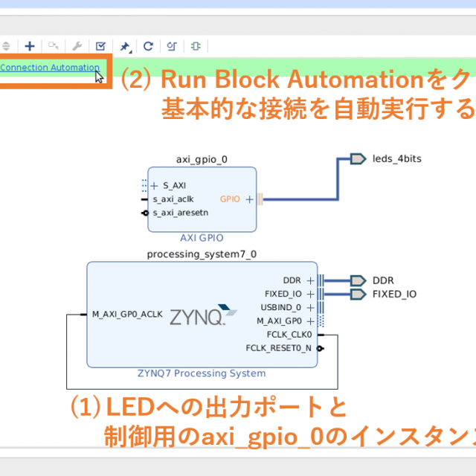Image resolution: width=476 pixels, height=476 pixels.
Task: Run the Connection Automation link
Action: 49,68
